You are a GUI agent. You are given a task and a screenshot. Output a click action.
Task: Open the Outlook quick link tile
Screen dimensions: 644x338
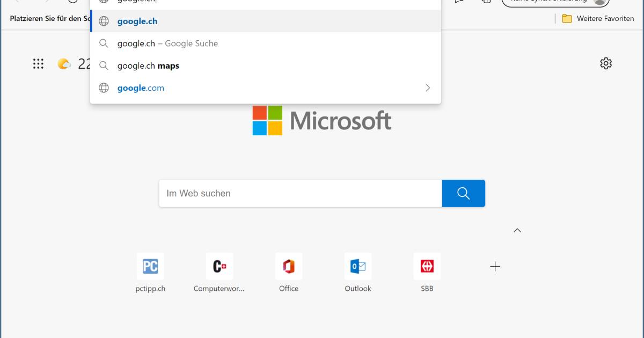pos(358,267)
